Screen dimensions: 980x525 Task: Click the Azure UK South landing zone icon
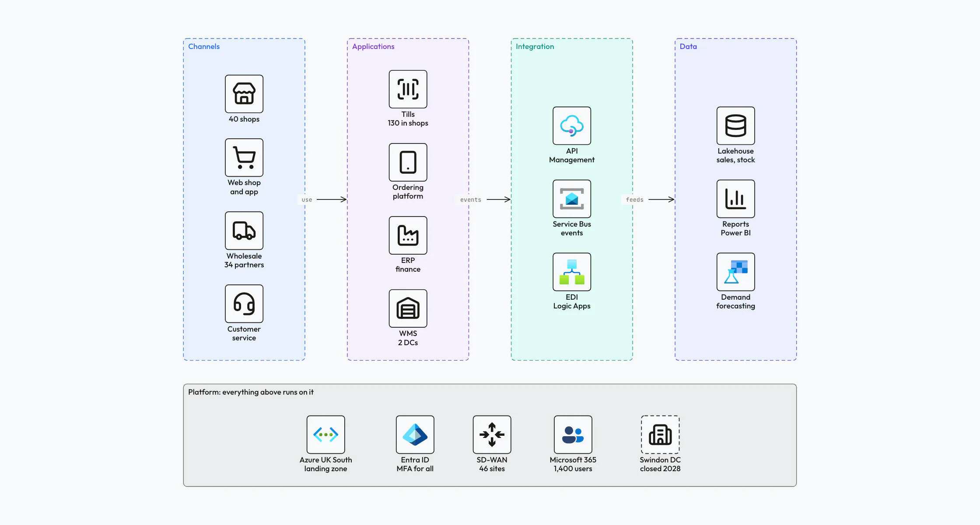pos(326,434)
